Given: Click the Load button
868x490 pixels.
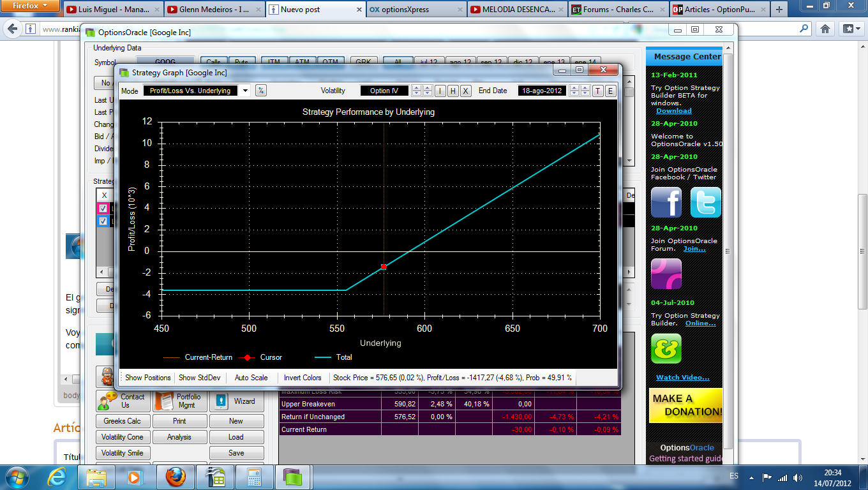Looking at the screenshot, I should pos(236,437).
